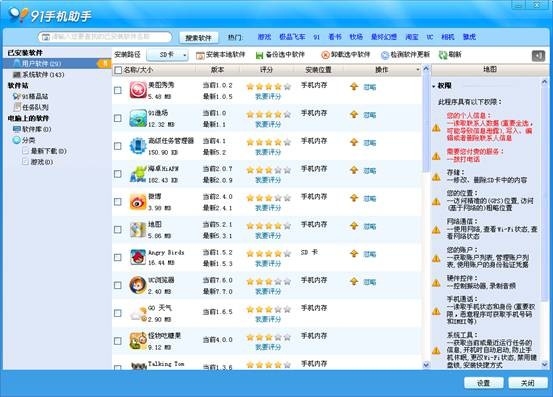
Task: Check the 海卓HiAPN row checkbox
Action: 118,174
